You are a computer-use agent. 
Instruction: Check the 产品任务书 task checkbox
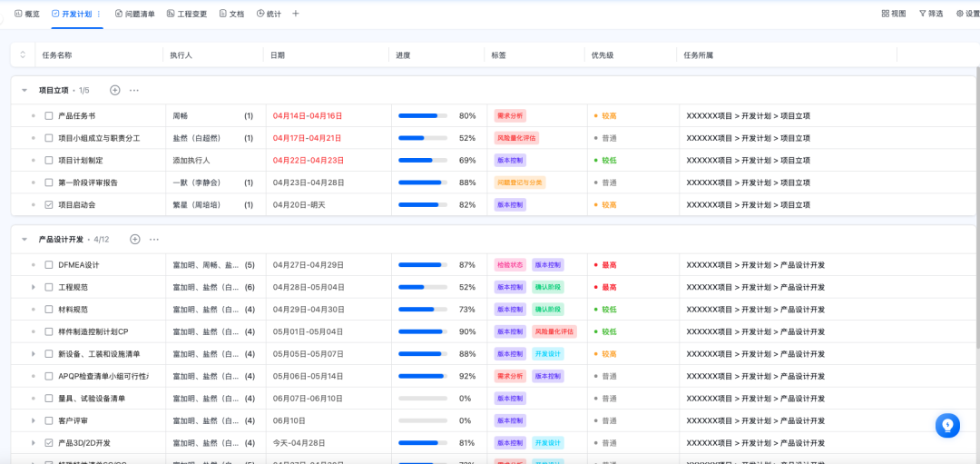coord(49,116)
